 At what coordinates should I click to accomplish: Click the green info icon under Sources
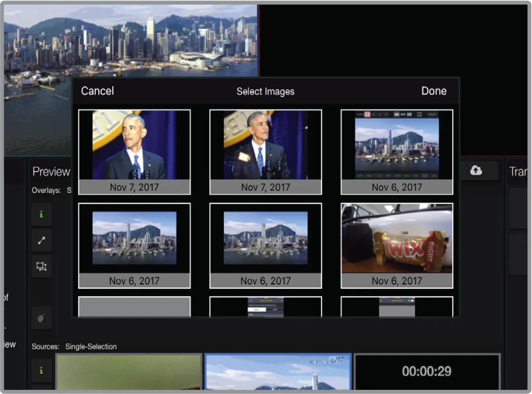click(41, 370)
